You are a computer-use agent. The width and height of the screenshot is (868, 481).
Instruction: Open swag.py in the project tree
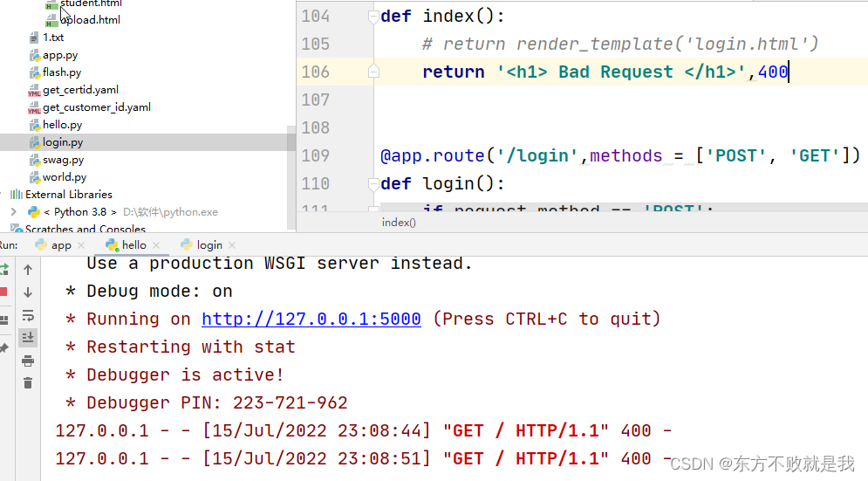pos(64,160)
